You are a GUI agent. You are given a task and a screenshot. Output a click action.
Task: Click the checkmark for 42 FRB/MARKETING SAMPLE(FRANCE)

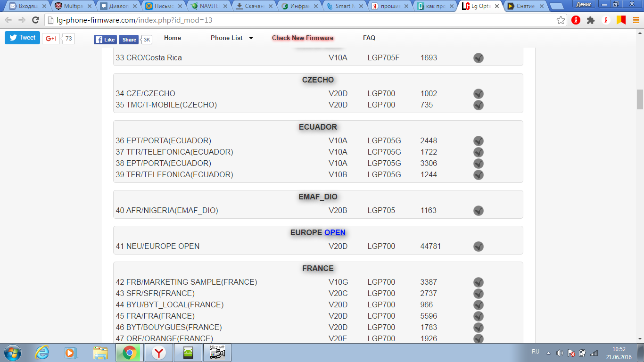tap(479, 282)
